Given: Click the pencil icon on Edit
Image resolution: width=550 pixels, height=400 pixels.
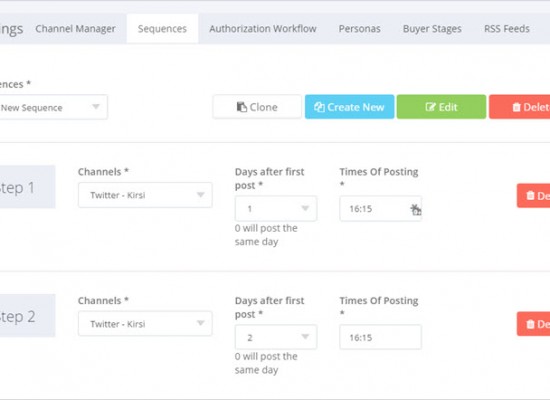Looking at the screenshot, I should click(430, 107).
